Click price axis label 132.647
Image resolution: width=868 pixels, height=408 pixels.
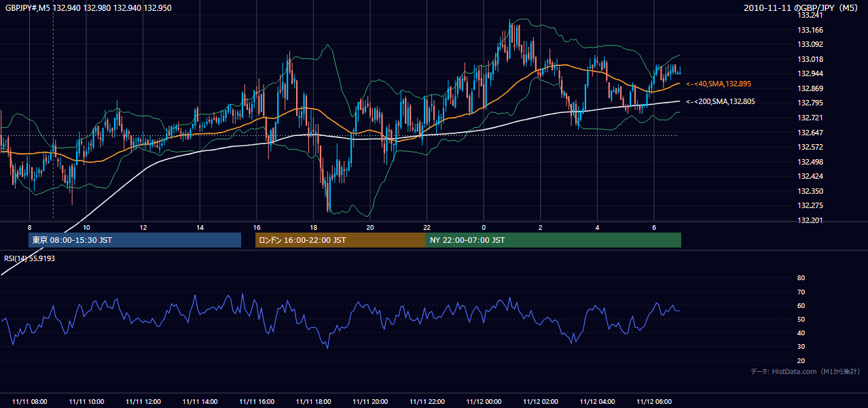pyautogui.click(x=811, y=133)
